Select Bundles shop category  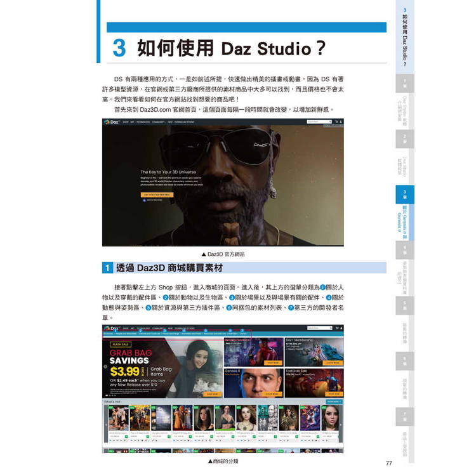pyautogui.click(x=233, y=334)
